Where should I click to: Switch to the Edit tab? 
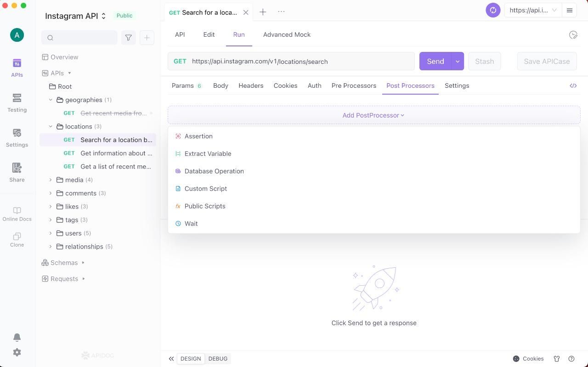pyautogui.click(x=209, y=34)
